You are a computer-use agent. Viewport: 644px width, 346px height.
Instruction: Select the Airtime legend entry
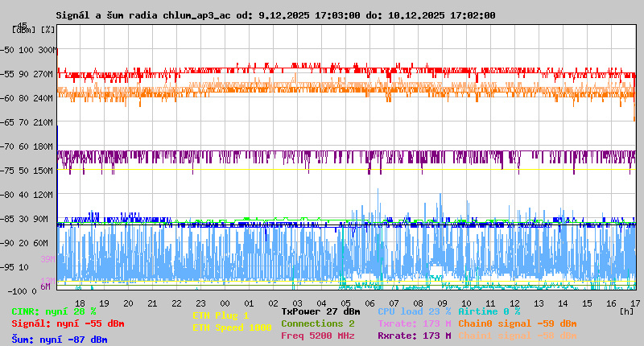pos(489,311)
